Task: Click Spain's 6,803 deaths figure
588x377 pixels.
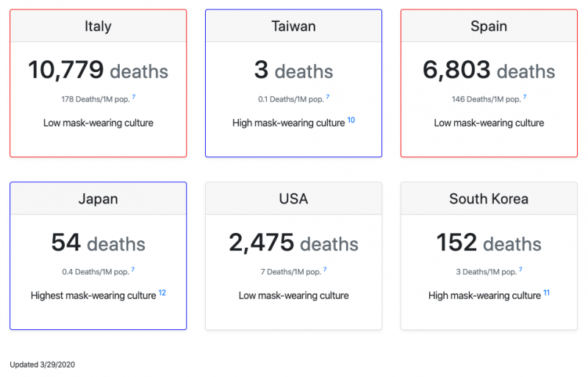Action: pyautogui.click(x=489, y=71)
